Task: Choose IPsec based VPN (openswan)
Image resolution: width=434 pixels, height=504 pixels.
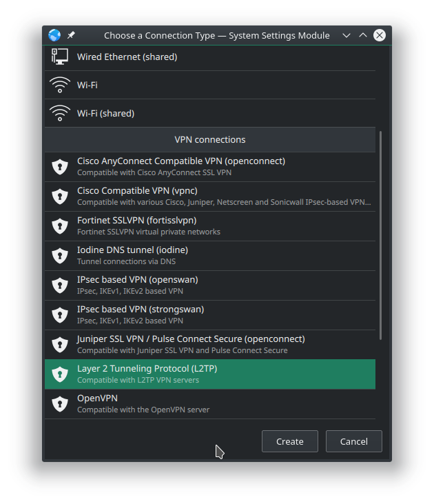Action: pyautogui.click(x=210, y=285)
